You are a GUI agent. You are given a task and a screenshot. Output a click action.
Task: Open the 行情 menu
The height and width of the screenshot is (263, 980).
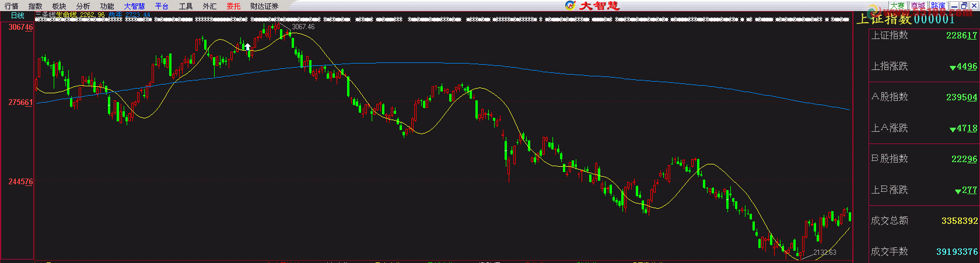[x=12, y=6]
